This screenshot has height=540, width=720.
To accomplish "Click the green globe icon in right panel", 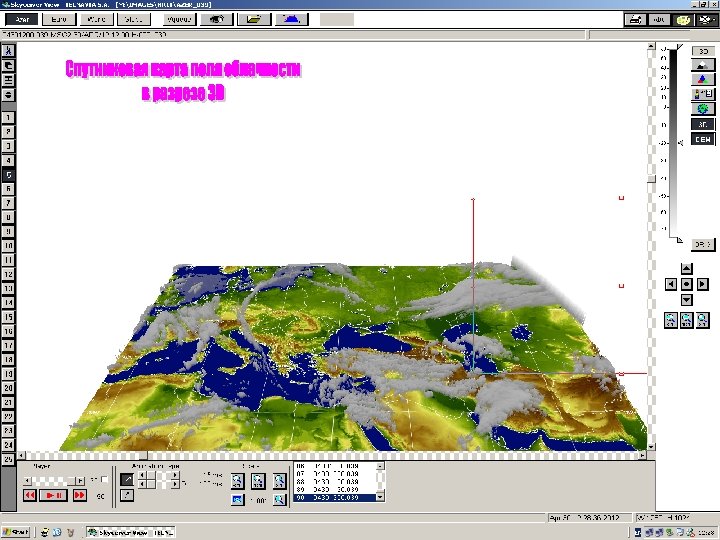I will point(703,109).
